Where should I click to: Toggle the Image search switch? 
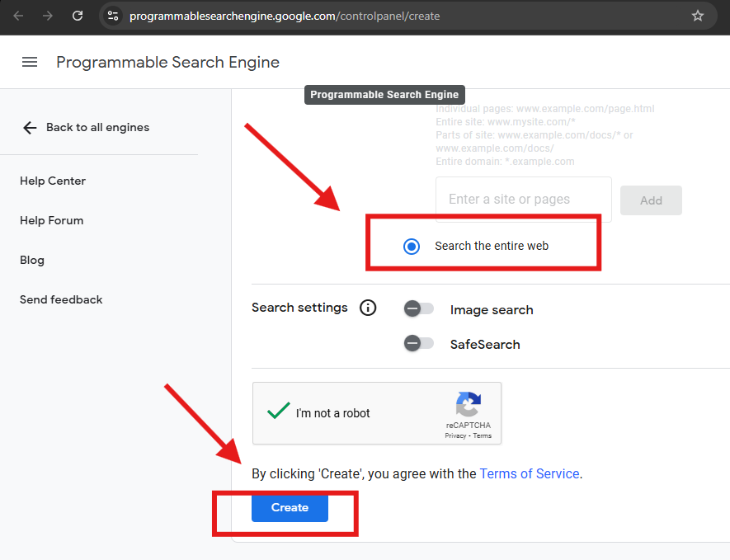coord(418,308)
